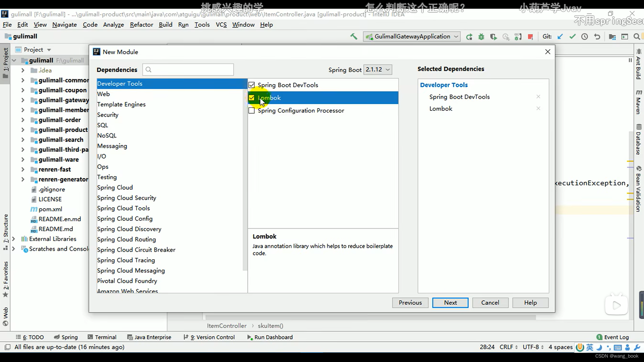This screenshot has height=362, width=644.
Task: Click the Search Everywhere magnifier icon
Action: tap(637, 37)
